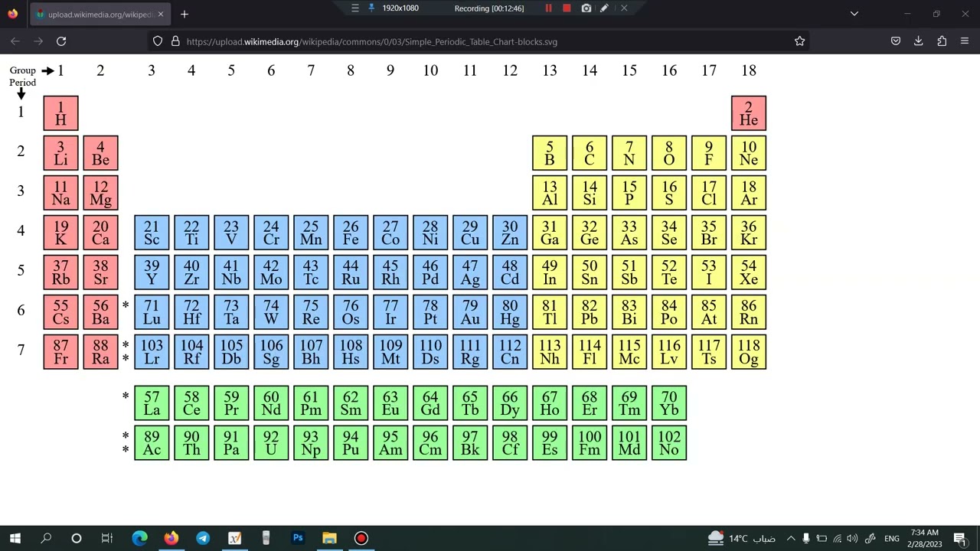Open the clock and calendar flyout

coord(925,538)
